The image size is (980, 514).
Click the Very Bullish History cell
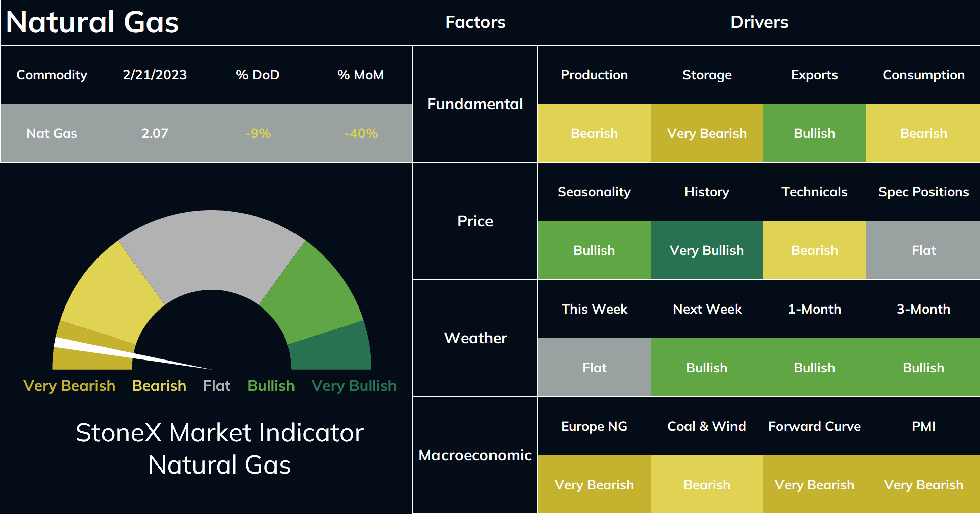pos(707,250)
